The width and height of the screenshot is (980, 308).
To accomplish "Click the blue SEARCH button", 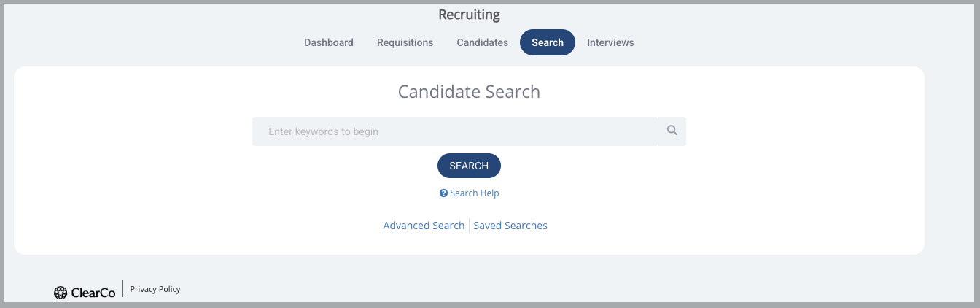I will pyautogui.click(x=469, y=166).
